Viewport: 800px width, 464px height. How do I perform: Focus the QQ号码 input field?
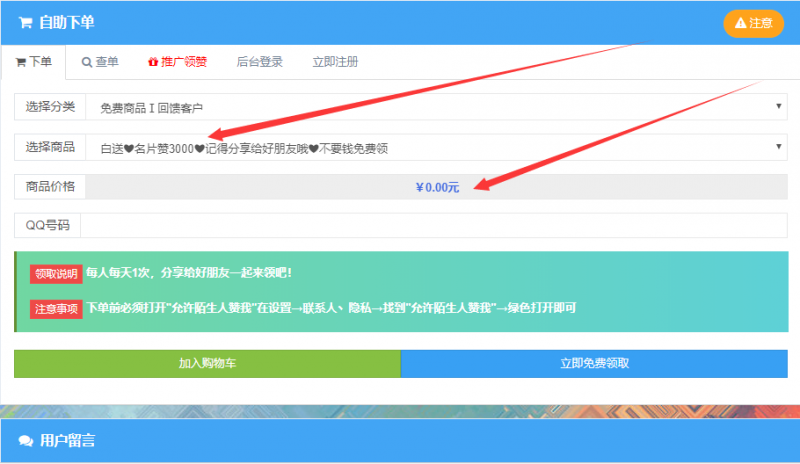click(x=434, y=225)
